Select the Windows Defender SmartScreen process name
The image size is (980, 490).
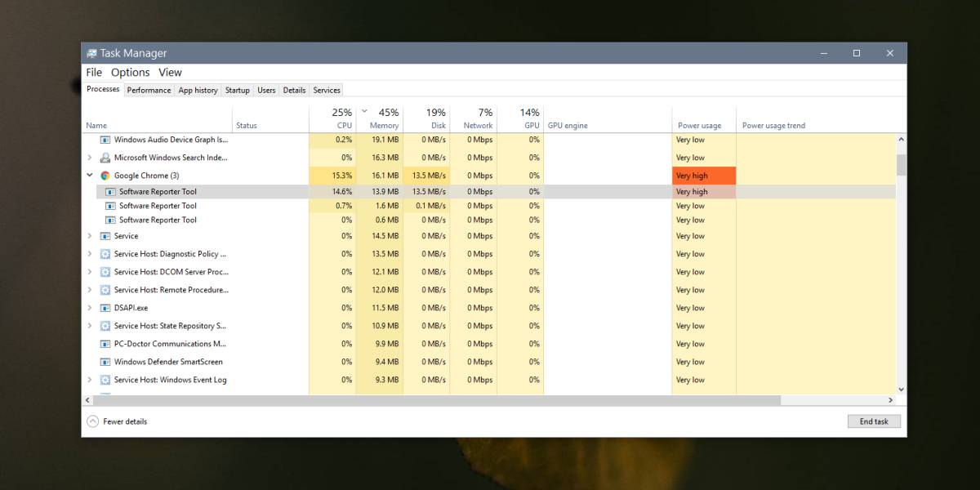click(x=168, y=362)
